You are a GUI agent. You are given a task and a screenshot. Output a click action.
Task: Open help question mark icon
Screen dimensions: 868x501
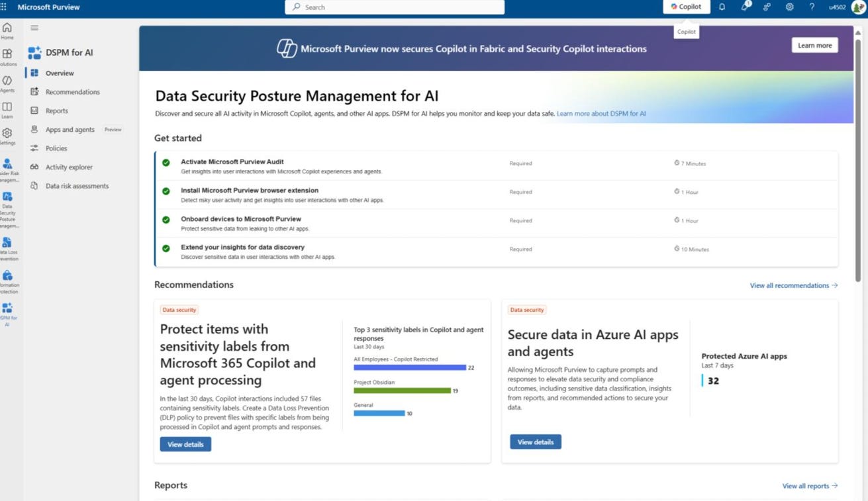coord(812,7)
